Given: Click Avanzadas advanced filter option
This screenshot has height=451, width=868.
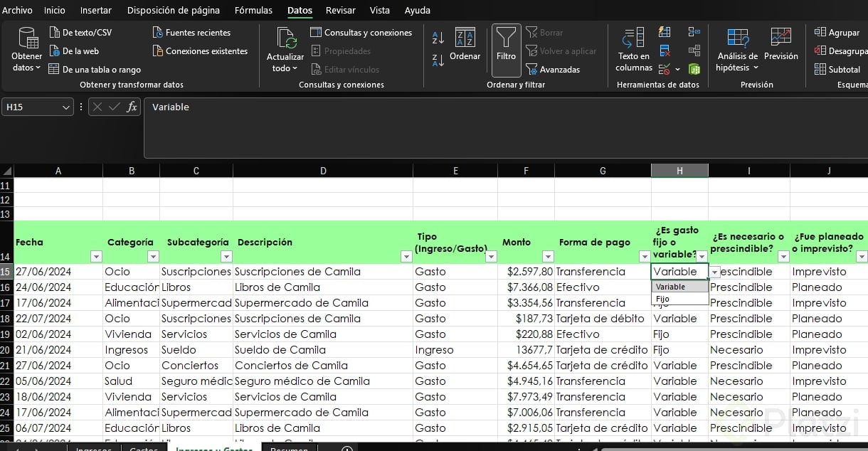Looking at the screenshot, I should tap(552, 70).
